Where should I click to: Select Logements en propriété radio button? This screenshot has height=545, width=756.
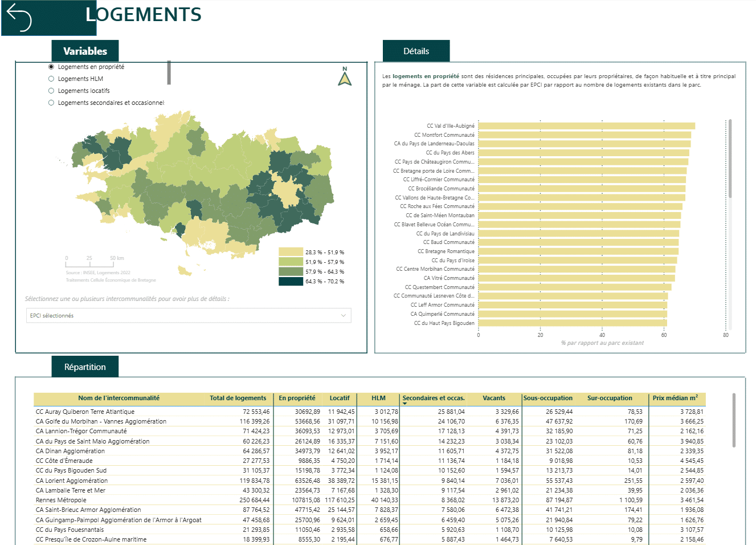[51, 67]
